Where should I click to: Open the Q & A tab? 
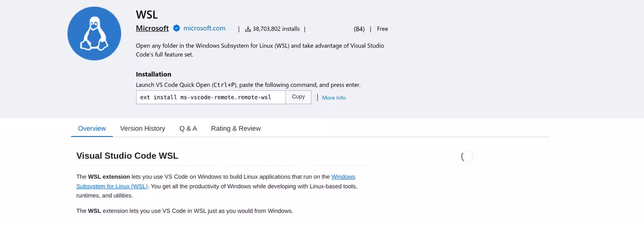(x=188, y=129)
